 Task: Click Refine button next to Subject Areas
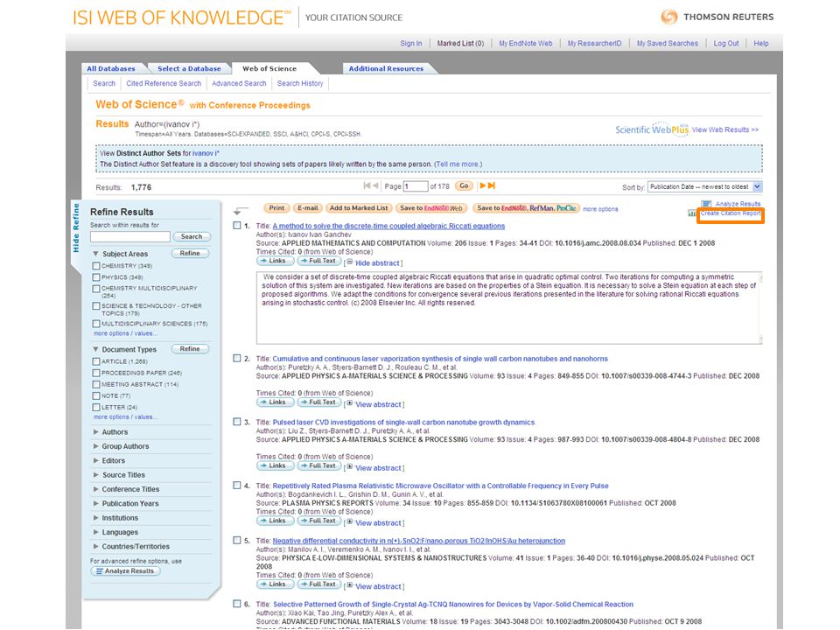point(190,253)
